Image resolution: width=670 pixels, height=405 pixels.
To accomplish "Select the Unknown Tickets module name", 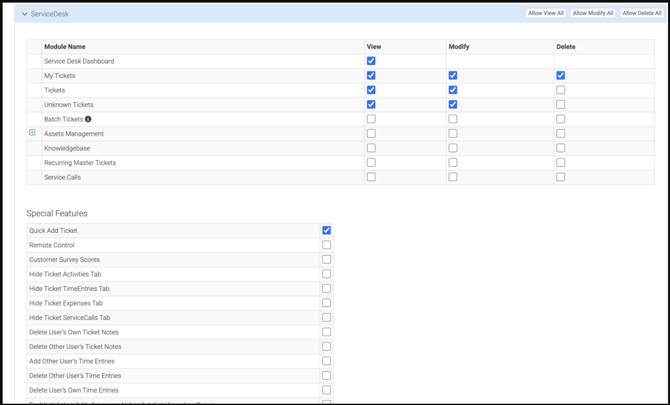I will click(x=69, y=105).
